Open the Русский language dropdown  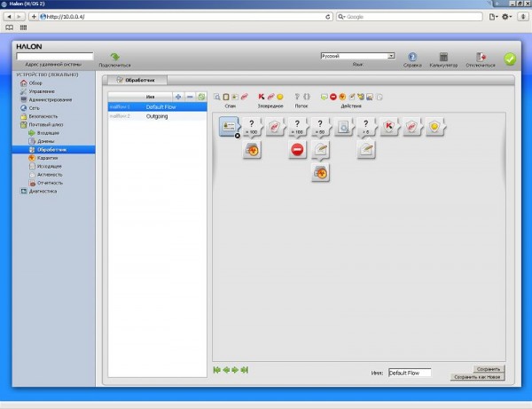pos(357,56)
